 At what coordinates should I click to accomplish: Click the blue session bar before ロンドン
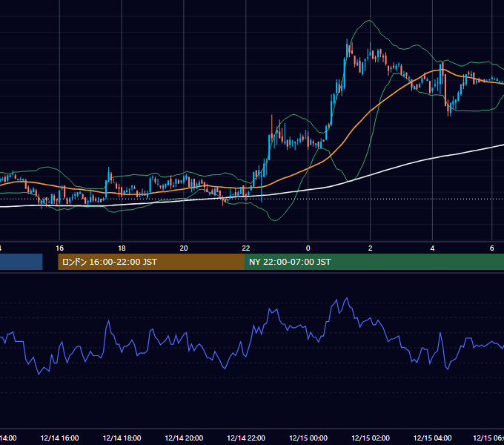(21, 262)
